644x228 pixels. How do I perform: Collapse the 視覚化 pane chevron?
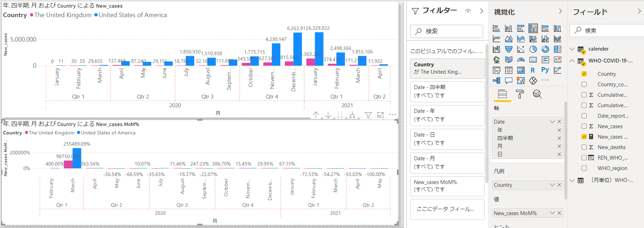(561, 11)
